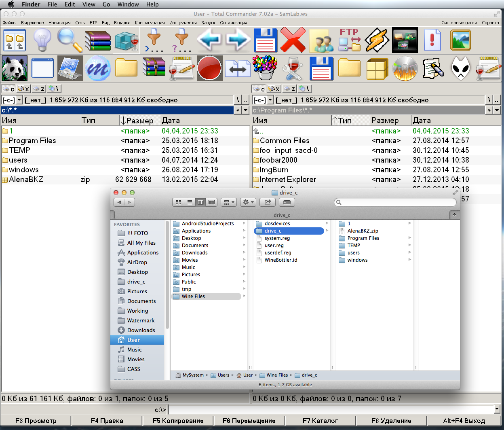Open left panel drive selection dropdown
The height and width of the screenshot is (430, 504).
pos(19,100)
